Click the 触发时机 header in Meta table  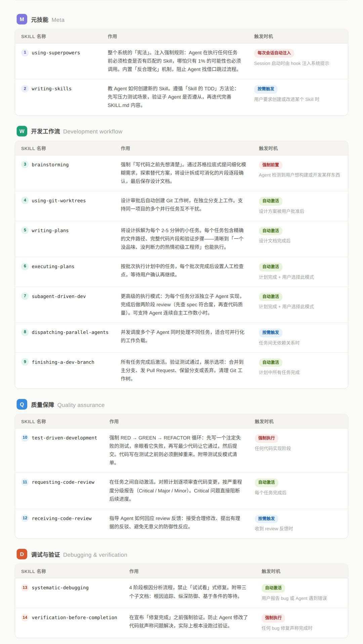click(x=264, y=36)
